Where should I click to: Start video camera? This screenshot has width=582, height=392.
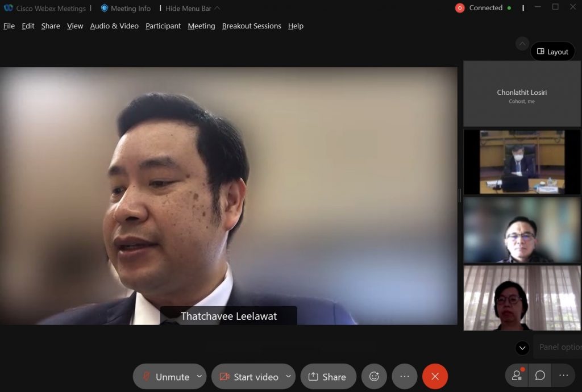[x=249, y=377]
